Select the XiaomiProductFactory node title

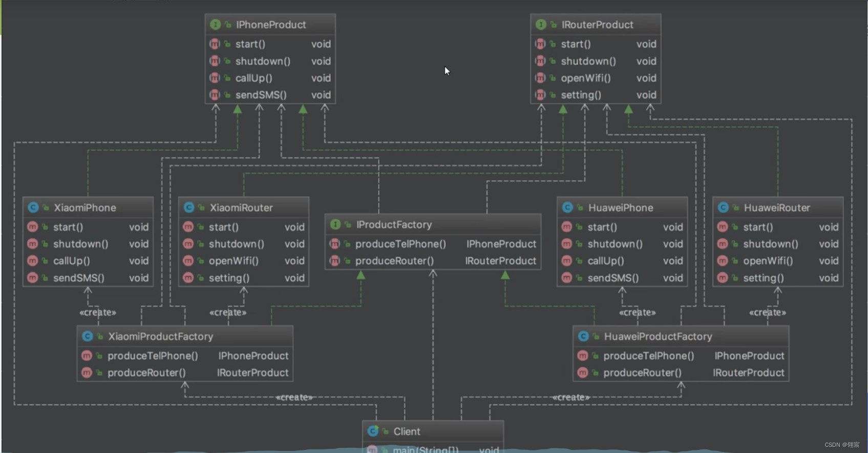click(160, 336)
